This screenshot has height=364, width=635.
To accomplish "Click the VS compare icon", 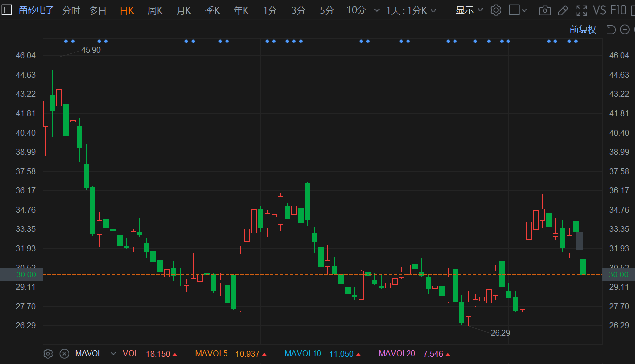I will pos(599,10).
